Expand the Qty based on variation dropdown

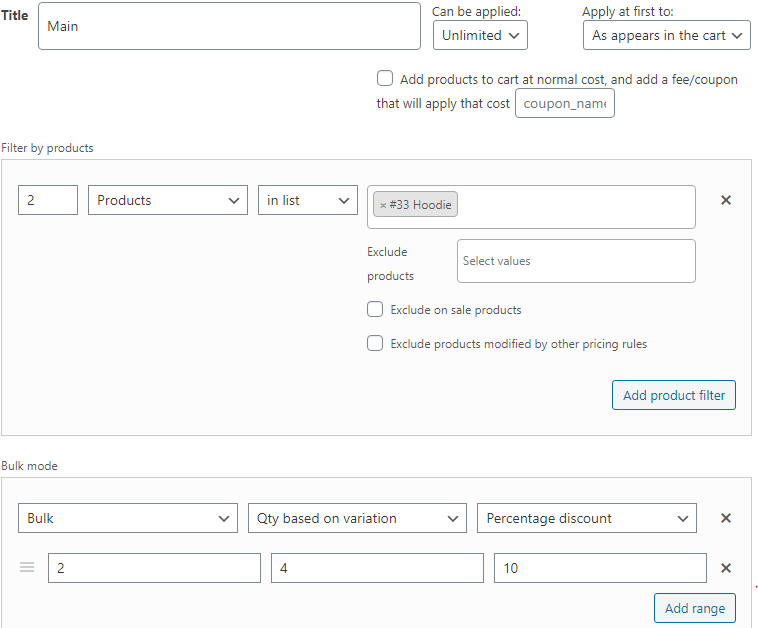click(357, 518)
